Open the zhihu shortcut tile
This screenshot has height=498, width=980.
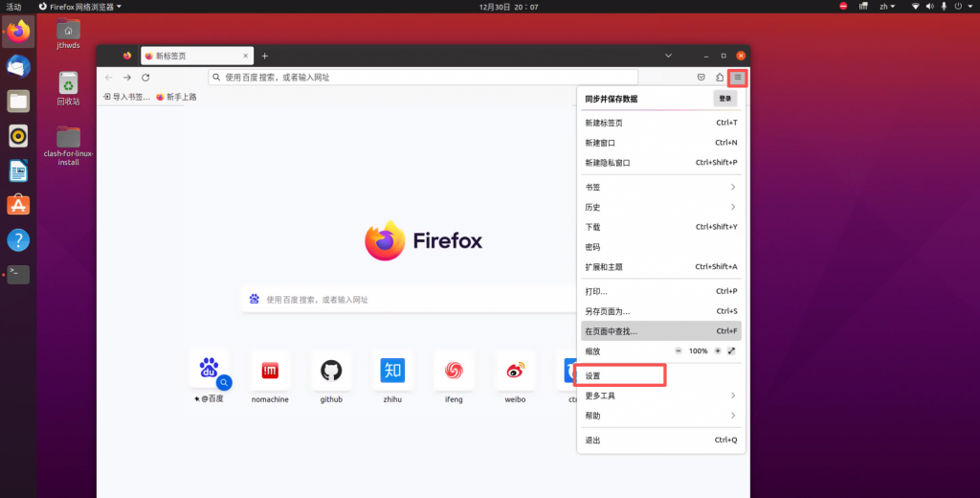click(x=392, y=370)
